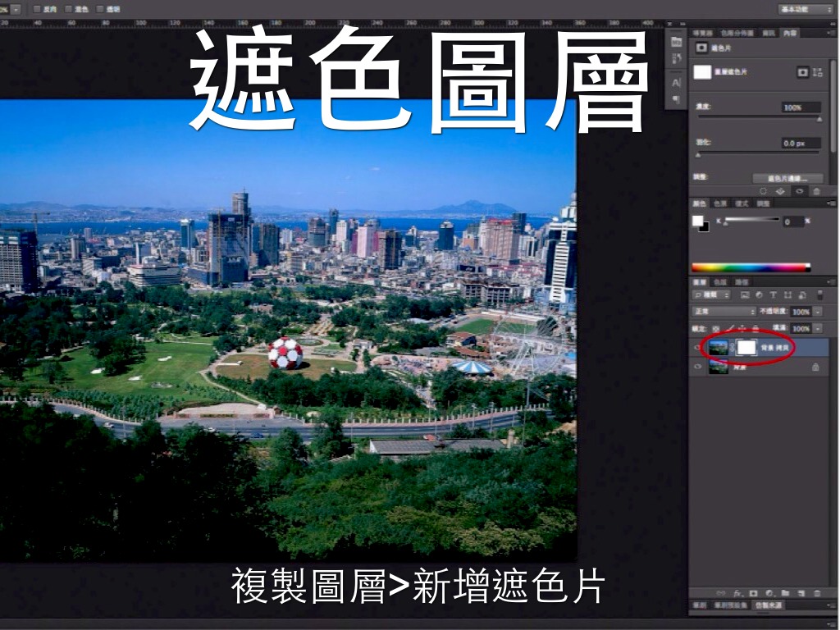The width and height of the screenshot is (840, 630).
Task: Toggle the first checkbox in options bar
Action: 38,9
